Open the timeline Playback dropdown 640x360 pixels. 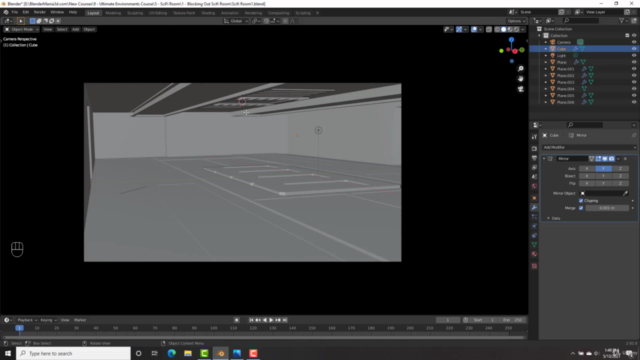click(x=27, y=320)
